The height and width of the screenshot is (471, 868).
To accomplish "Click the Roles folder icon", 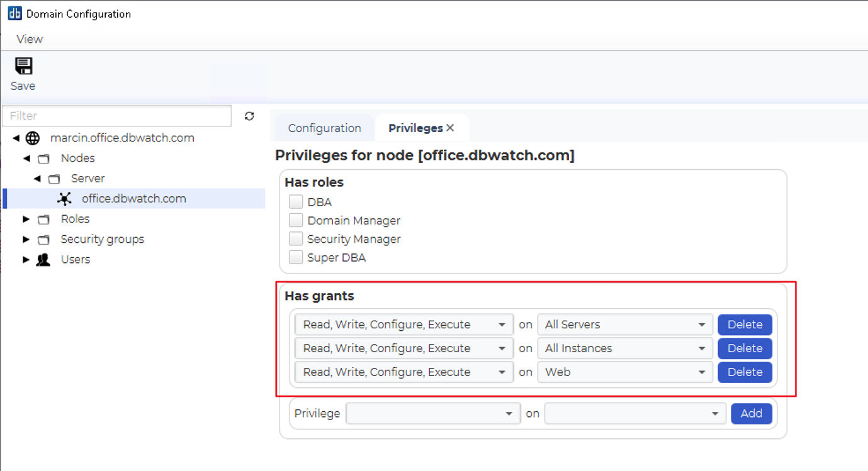I will 43,219.
